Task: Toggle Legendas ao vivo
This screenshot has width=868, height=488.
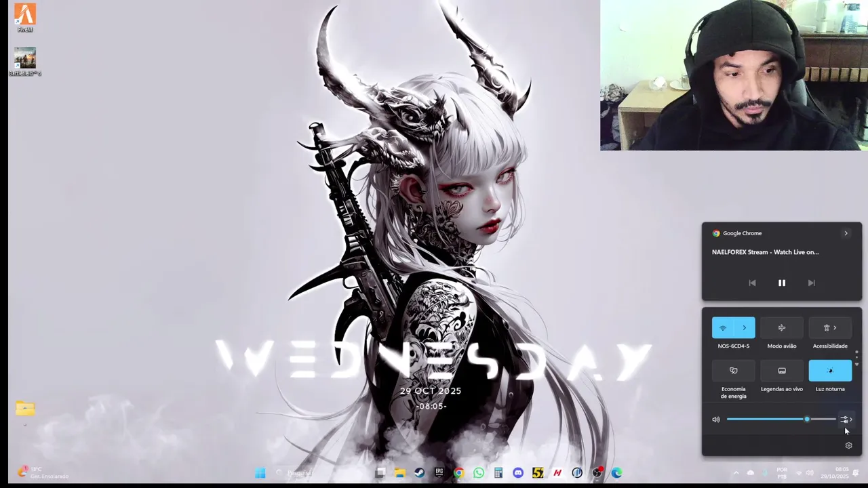Action: [x=782, y=370]
